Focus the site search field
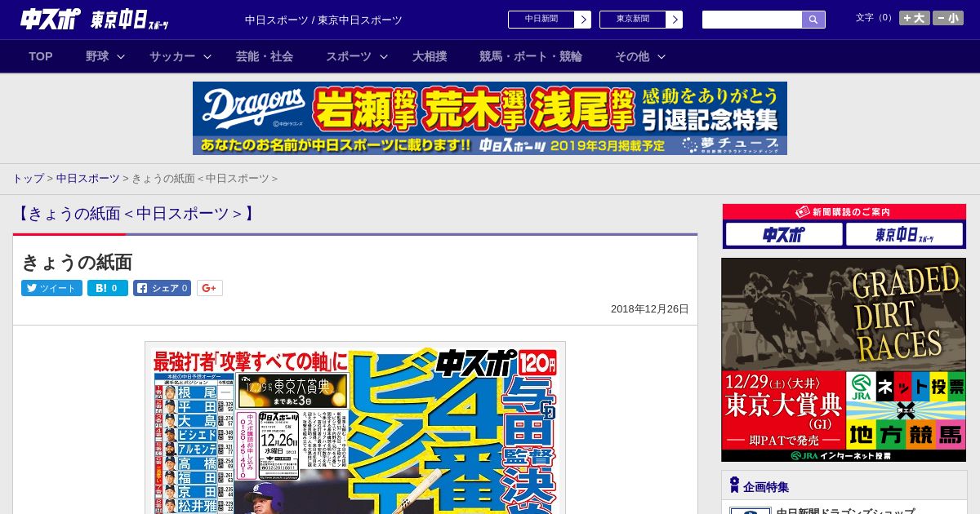The width and height of the screenshot is (980, 514). (752, 20)
